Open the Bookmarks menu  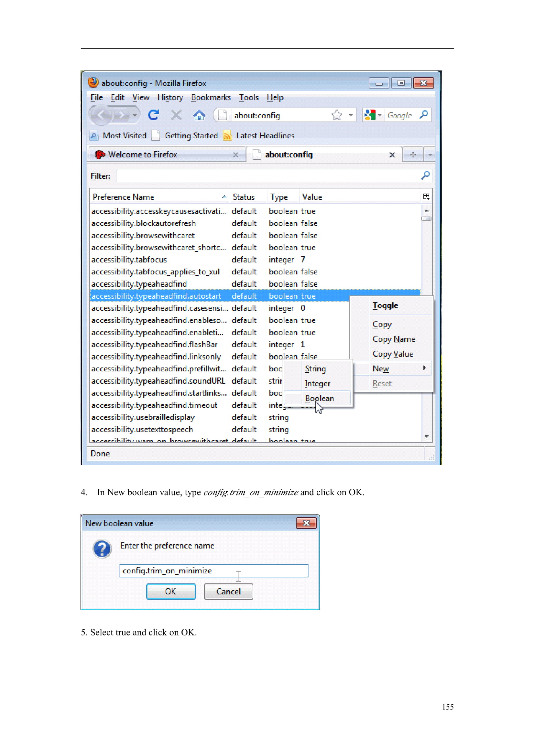(211, 98)
